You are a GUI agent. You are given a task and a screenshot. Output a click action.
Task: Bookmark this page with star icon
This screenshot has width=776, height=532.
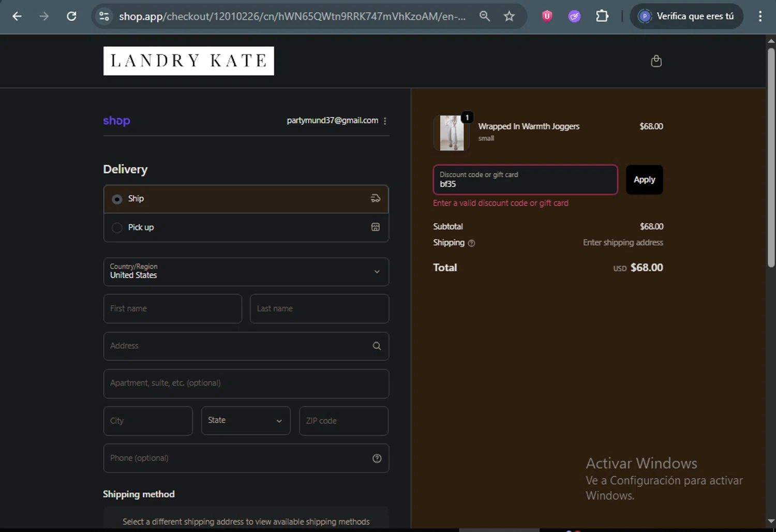tap(509, 16)
